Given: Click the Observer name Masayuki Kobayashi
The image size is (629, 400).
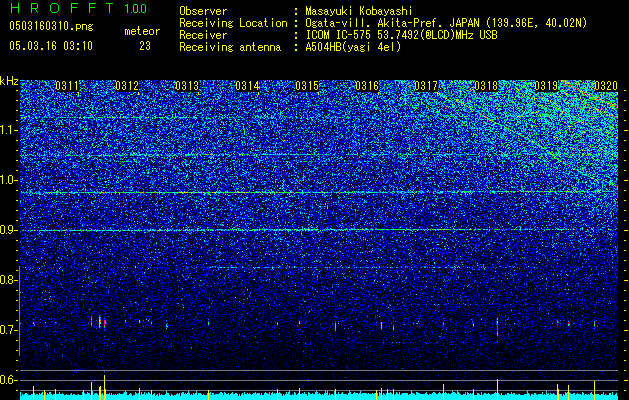Looking at the screenshot, I should 359,11.
